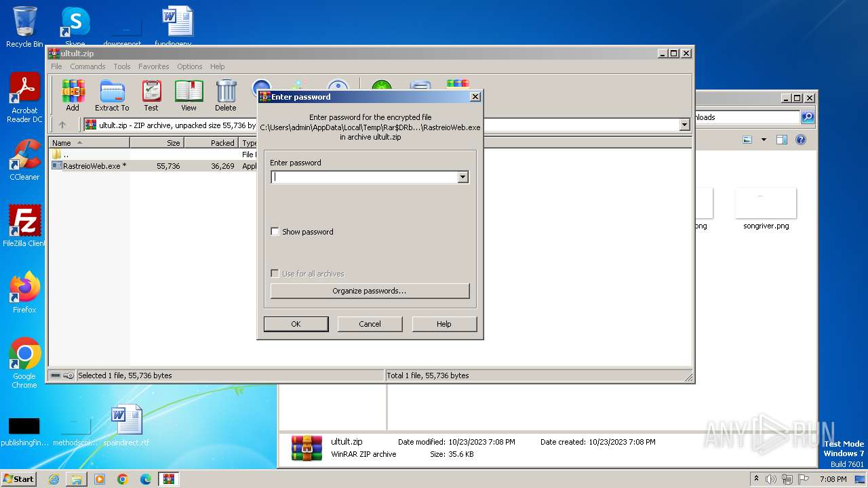
Task: Expand WinRAR address bar dropdown arrow
Action: pyautogui.click(x=684, y=125)
